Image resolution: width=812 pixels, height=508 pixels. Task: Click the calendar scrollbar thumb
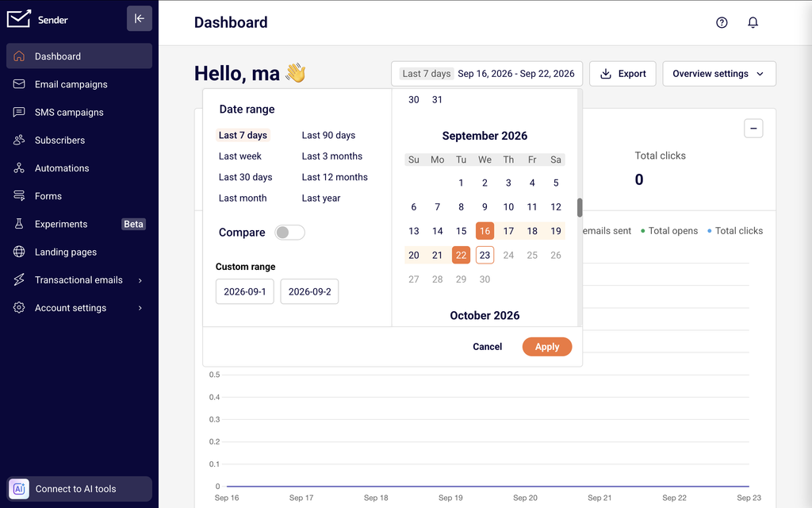tap(580, 208)
